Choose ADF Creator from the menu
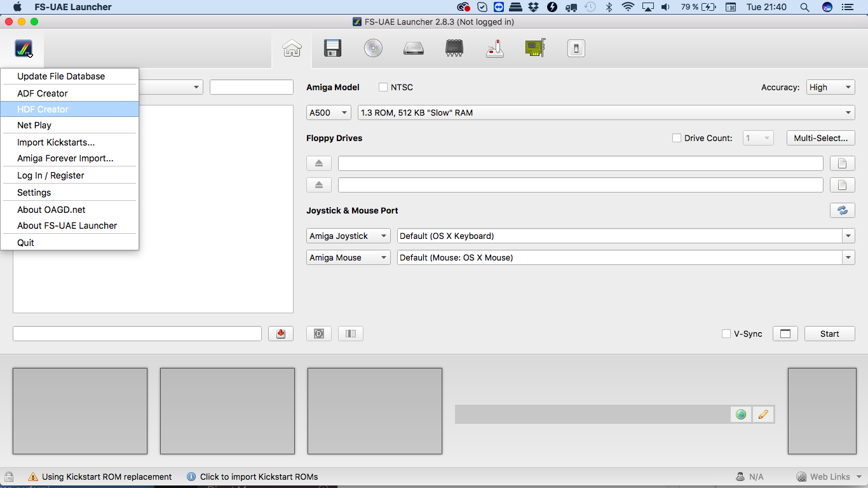This screenshot has height=488, width=868. (x=70, y=93)
